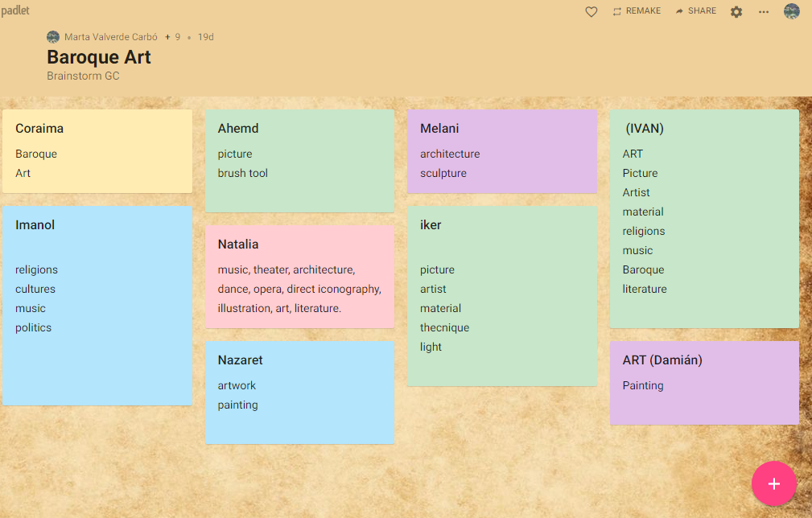This screenshot has height=518, width=812.
Task: Click the author avatar beside Marta Valverde
Action: (x=53, y=37)
